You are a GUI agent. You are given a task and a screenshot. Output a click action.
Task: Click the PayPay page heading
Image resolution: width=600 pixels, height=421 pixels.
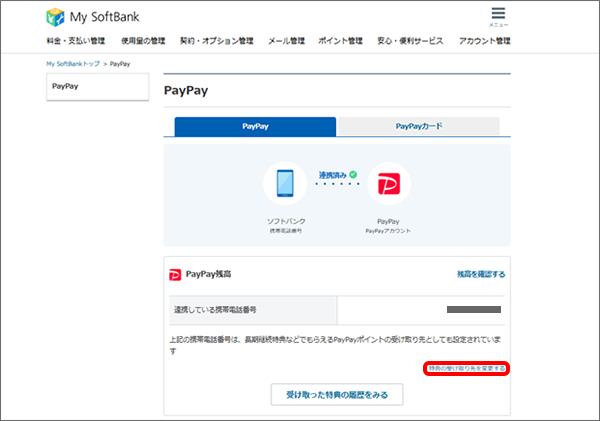pyautogui.click(x=186, y=91)
